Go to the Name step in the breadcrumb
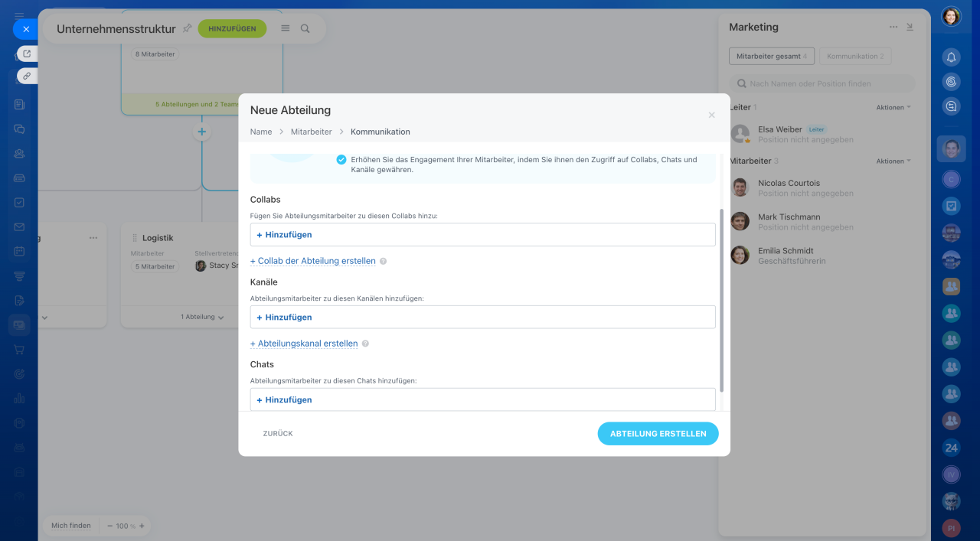980x541 pixels. 261,132
